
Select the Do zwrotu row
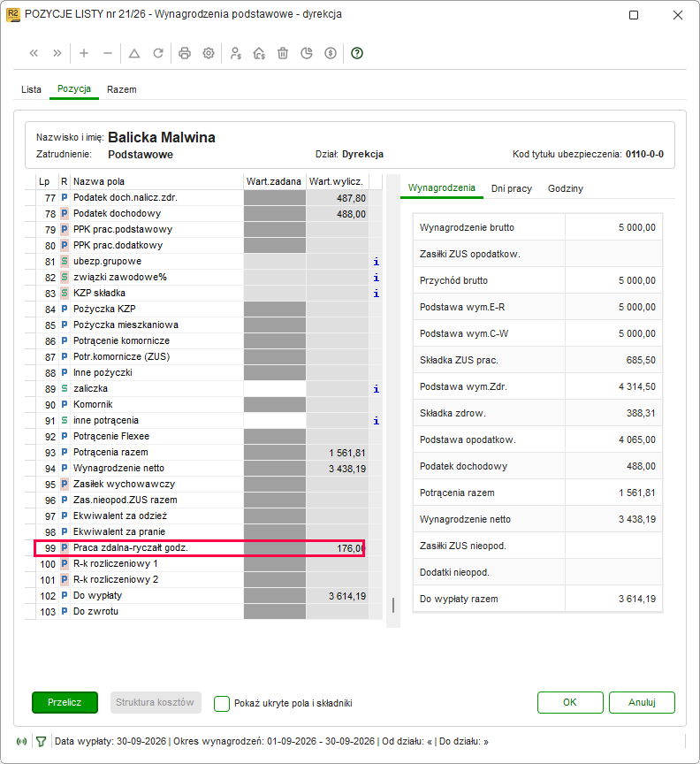(202, 612)
